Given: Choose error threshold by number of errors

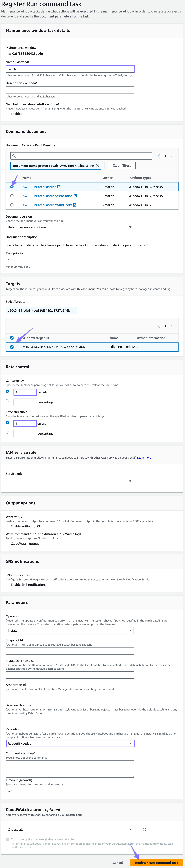Looking at the screenshot, I should tap(7, 423).
